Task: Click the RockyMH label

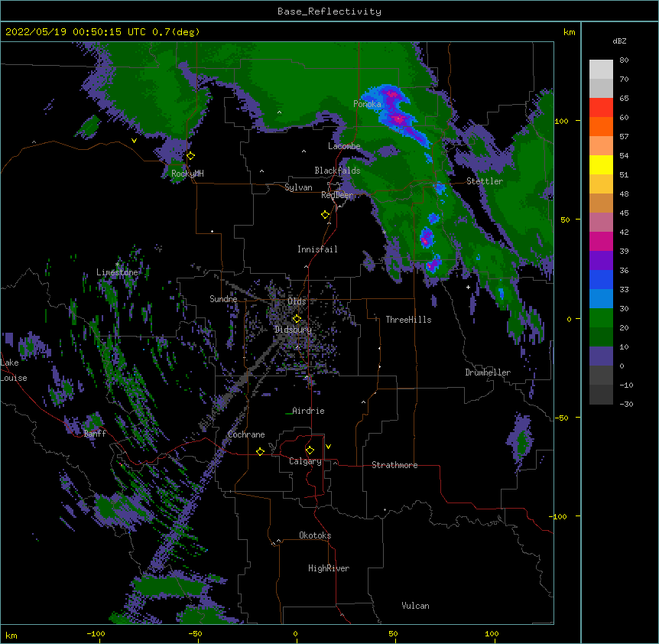Action: [x=187, y=174]
